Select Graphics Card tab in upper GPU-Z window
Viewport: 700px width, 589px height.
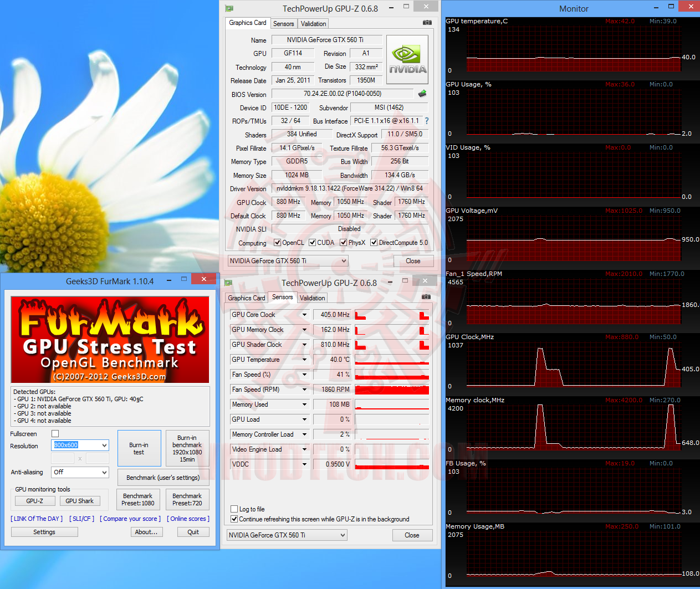click(x=248, y=23)
